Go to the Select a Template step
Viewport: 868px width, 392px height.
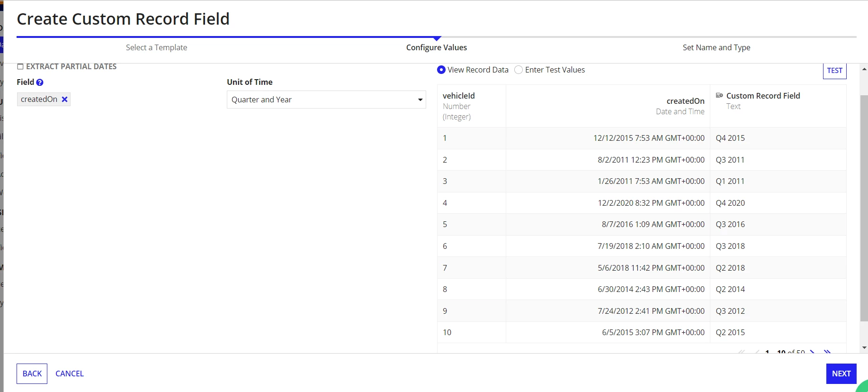coord(156,47)
